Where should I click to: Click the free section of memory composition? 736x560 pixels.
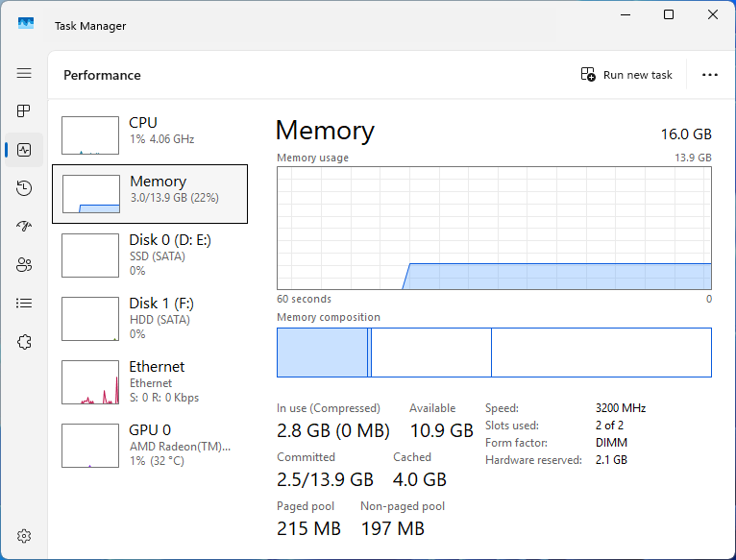(x=601, y=353)
